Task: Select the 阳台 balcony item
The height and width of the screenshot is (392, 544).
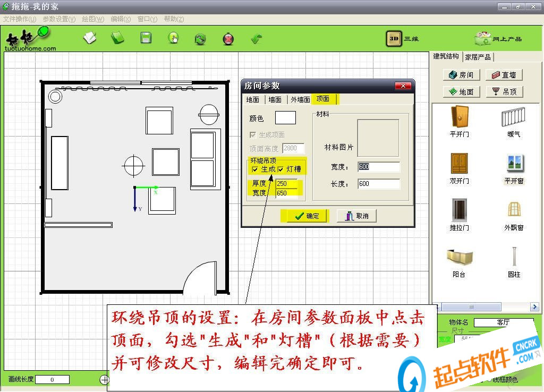Action: (x=460, y=263)
